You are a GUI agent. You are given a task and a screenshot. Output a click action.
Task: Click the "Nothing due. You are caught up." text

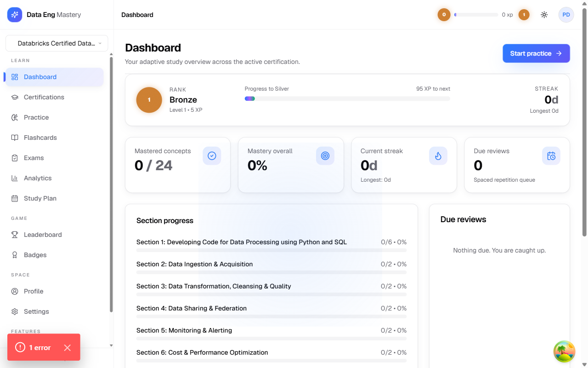point(499,250)
